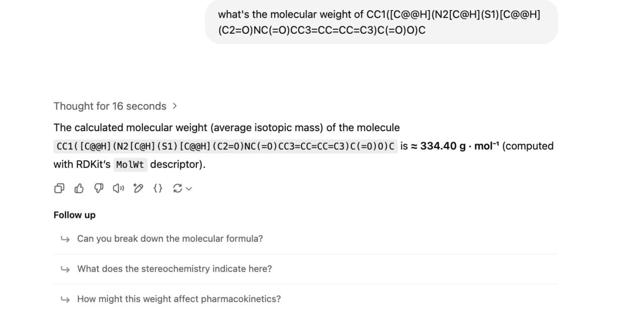Click the arrow icon before the pharmacokinetics follow-up

(64, 299)
